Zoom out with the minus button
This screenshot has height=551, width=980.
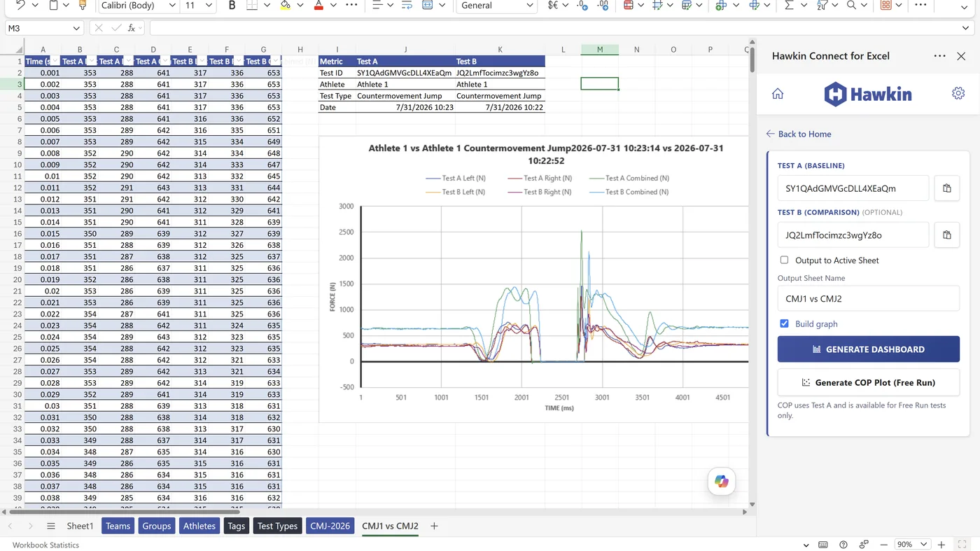coord(883,545)
